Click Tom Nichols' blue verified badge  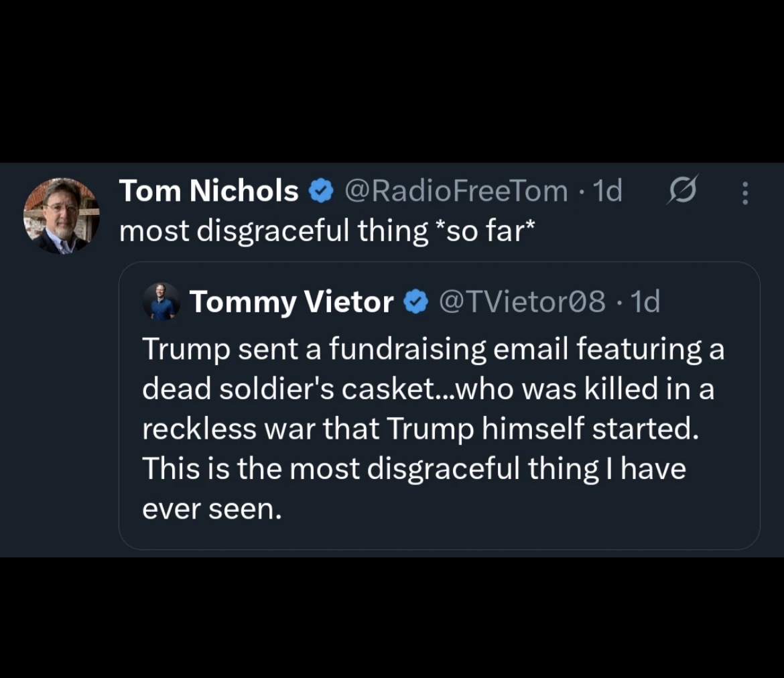321,192
